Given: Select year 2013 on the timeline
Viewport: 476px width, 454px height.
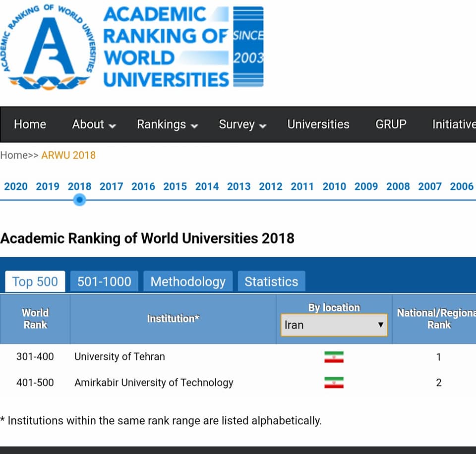Looking at the screenshot, I should (239, 186).
